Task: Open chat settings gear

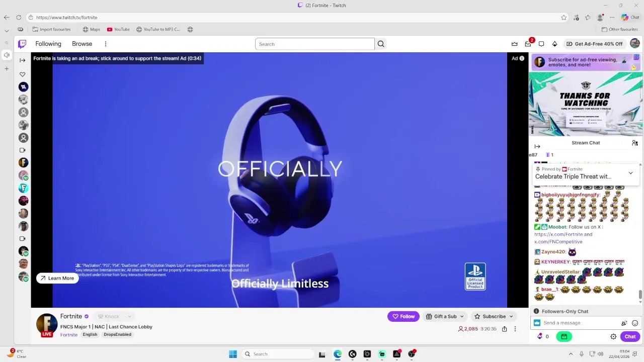Action: 613,337
